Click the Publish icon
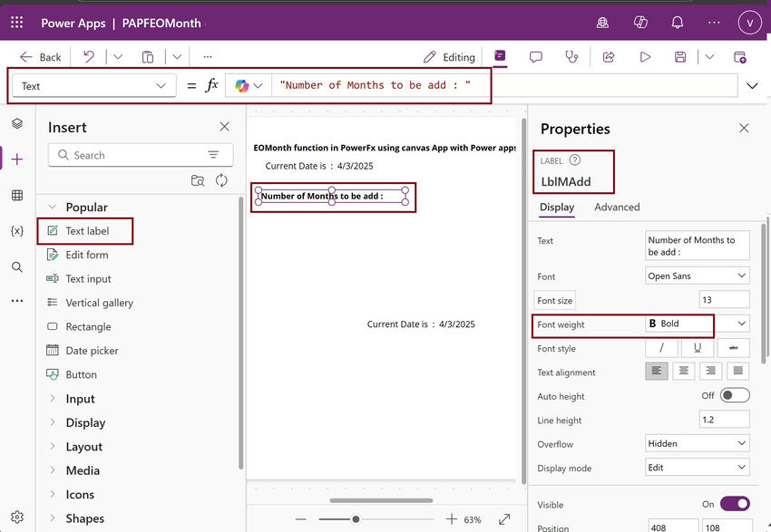 (739, 57)
